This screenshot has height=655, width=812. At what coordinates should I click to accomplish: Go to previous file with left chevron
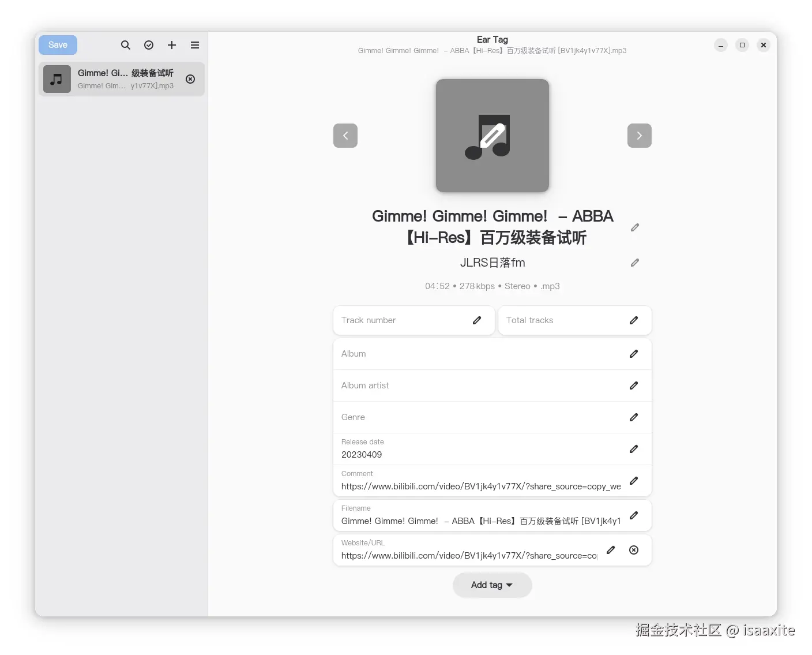[x=345, y=136]
